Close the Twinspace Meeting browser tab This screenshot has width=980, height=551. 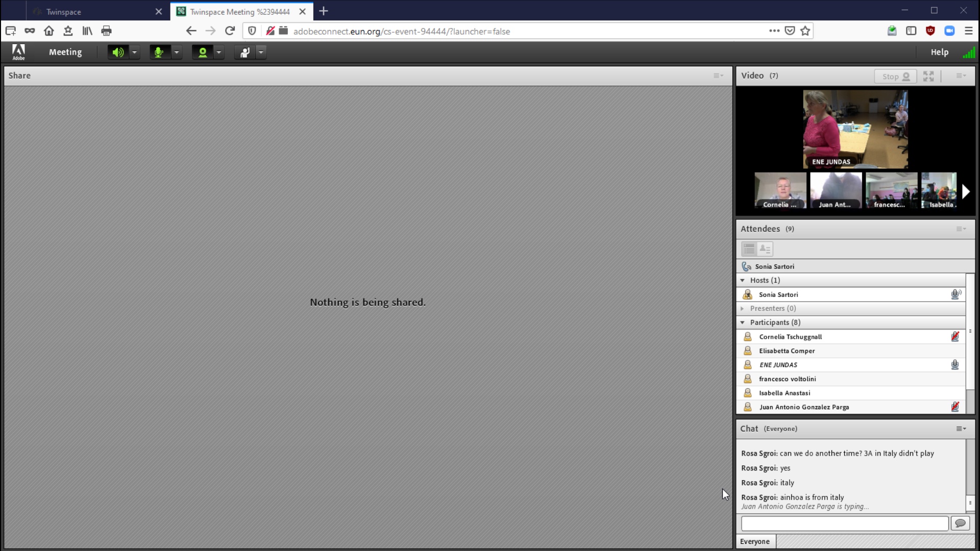[x=303, y=11]
